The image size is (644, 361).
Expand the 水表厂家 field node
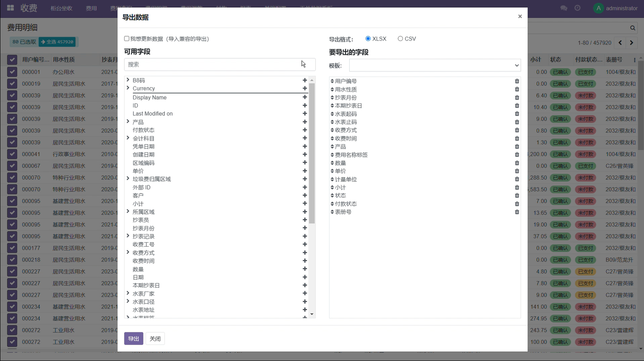coord(128,293)
